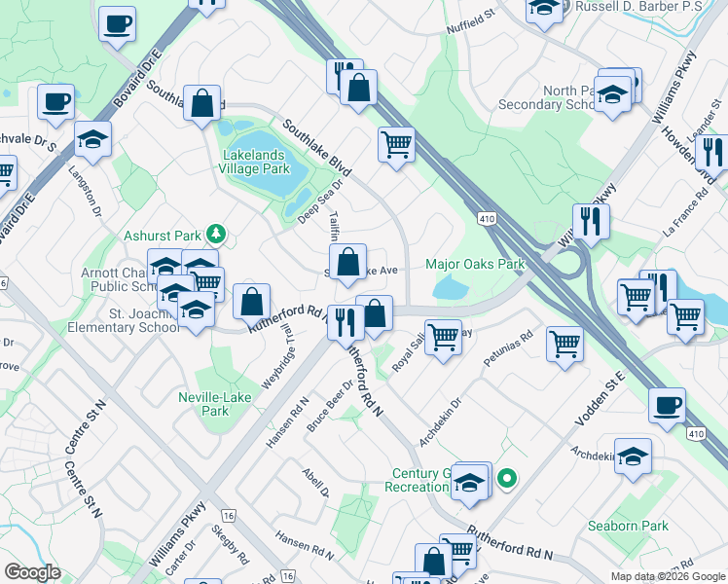
Task: Click the Bruce Beer Dr street label
Action: 330,406
